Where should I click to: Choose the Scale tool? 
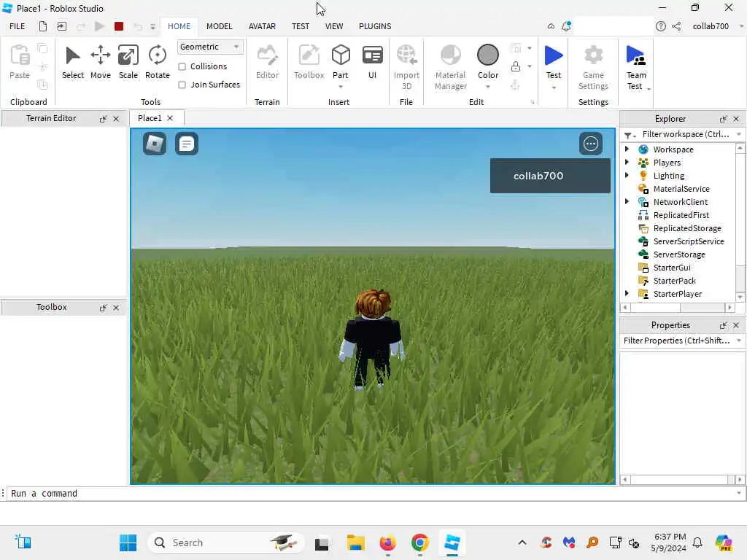point(128,62)
